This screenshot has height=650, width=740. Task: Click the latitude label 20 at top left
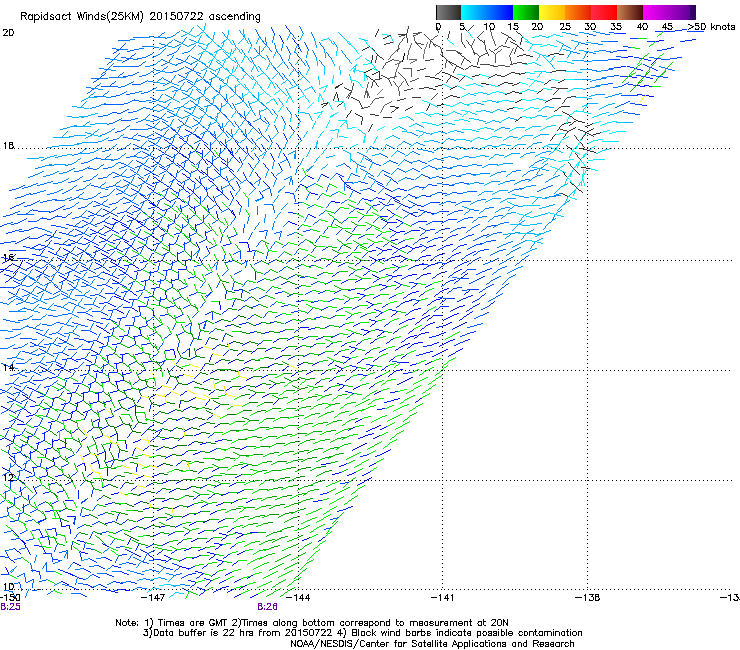pos(8,33)
